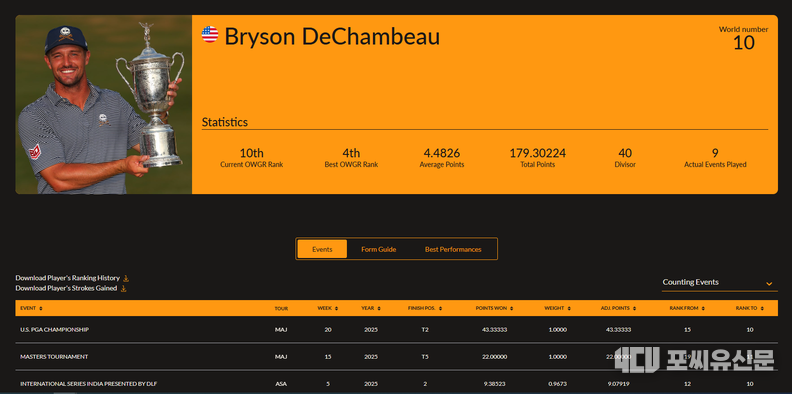Image resolution: width=792 pixels, height=394 pixels.
Task: Click the 40 Divisor stat
Action: point(625,158)
